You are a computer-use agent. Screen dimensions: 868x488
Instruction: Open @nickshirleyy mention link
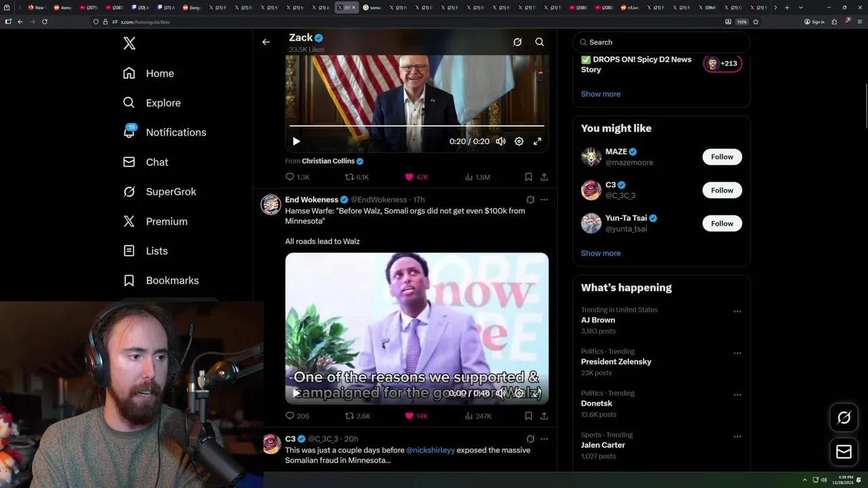431,450
